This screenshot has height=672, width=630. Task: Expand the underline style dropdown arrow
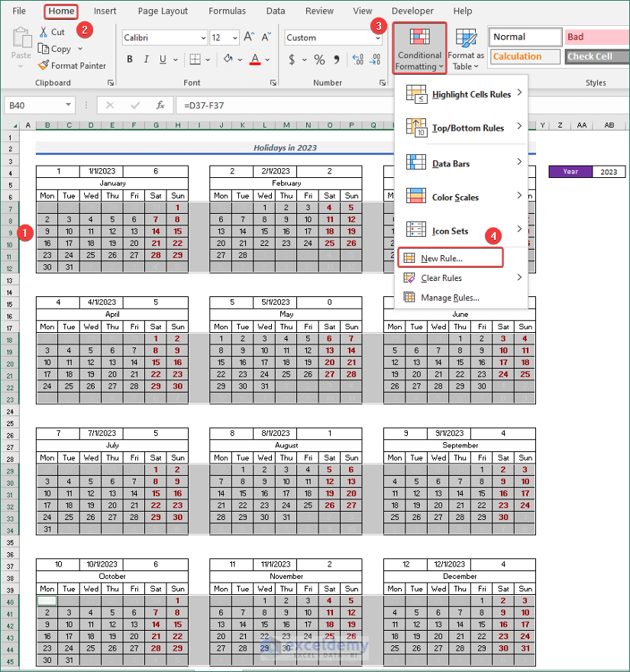point(176,60)
